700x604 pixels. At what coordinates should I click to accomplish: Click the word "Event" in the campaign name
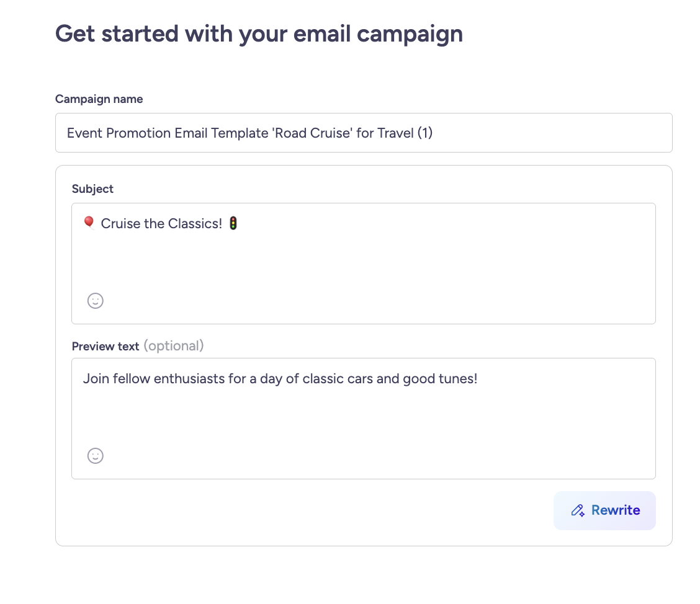pyautogui.click(x=84, y=133)
